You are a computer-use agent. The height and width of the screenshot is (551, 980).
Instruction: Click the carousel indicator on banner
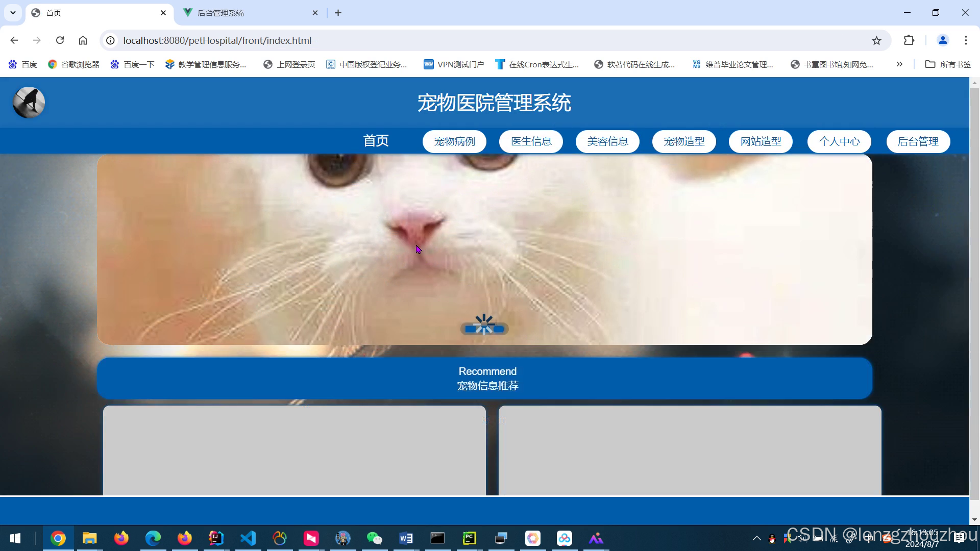pos(484,329)
